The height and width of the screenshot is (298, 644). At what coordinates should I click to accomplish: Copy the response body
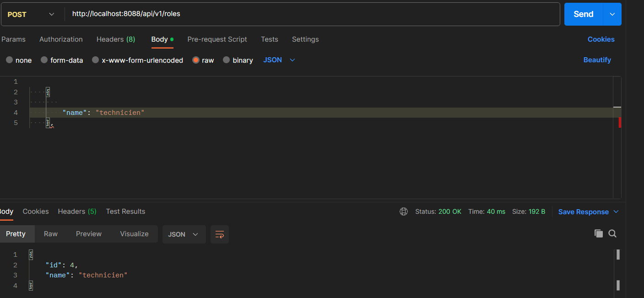tap(599, 233)
